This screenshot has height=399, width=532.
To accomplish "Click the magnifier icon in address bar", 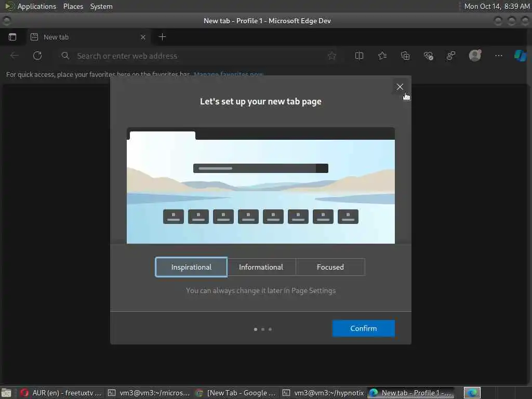I will pyautogui.click(x=65, y=56).
